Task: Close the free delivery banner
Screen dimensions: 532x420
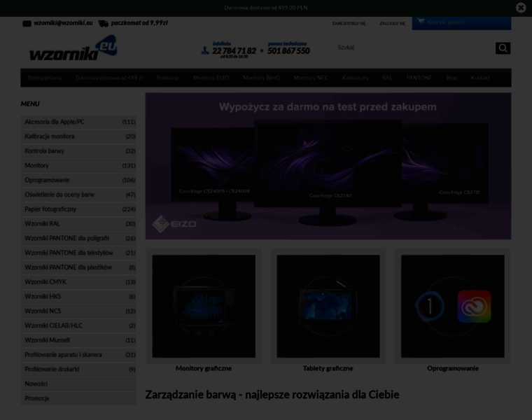Action: point(521,8)
